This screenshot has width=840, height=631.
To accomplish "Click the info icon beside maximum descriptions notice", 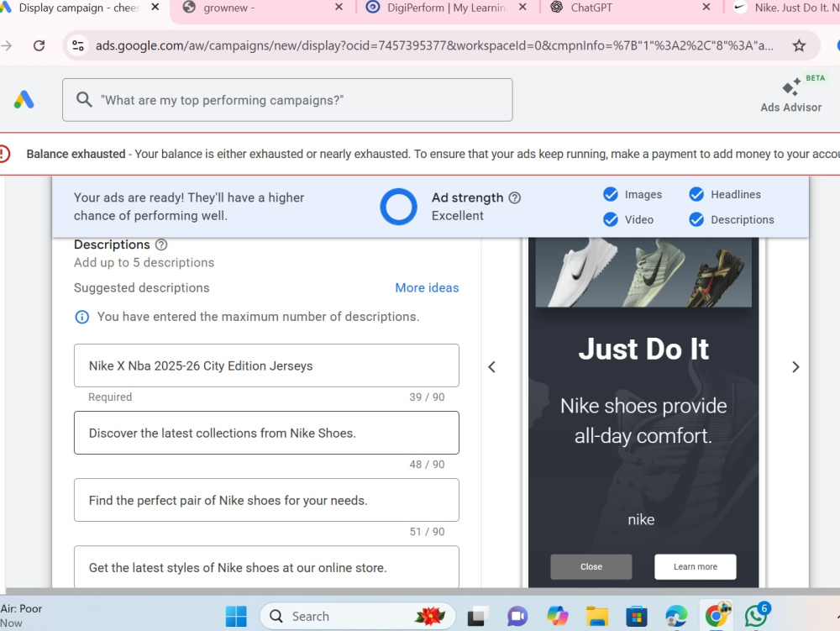I will [x=82, y=317].
